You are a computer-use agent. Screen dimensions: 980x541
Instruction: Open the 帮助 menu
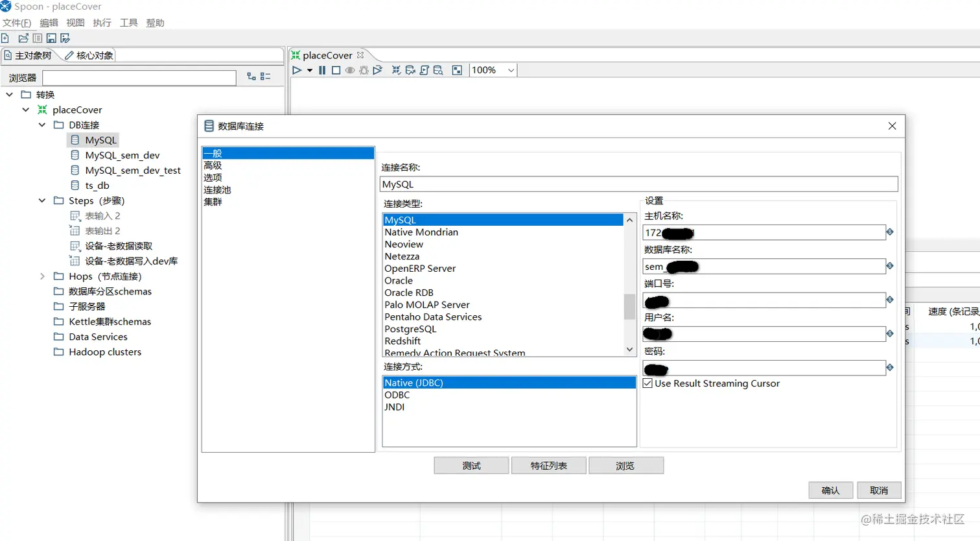[155, 23]
